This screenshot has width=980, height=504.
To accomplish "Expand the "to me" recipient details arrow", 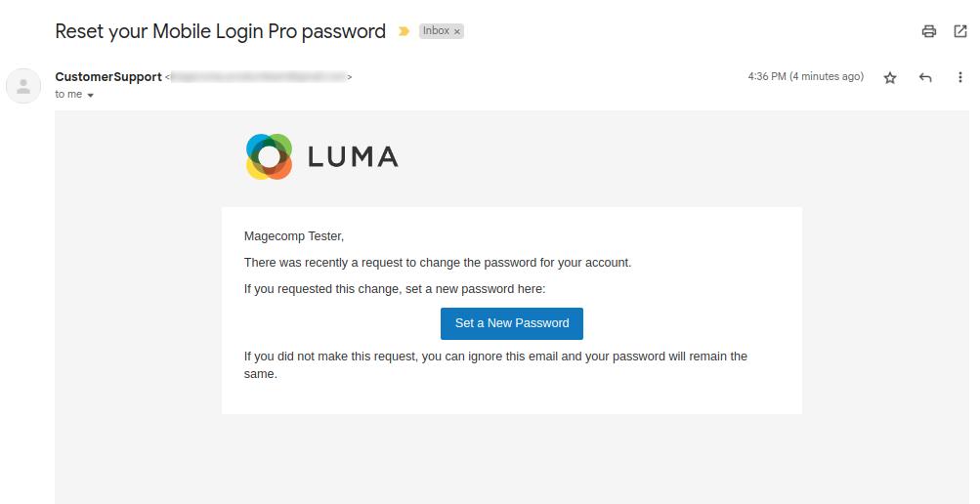I will (91, 96).
